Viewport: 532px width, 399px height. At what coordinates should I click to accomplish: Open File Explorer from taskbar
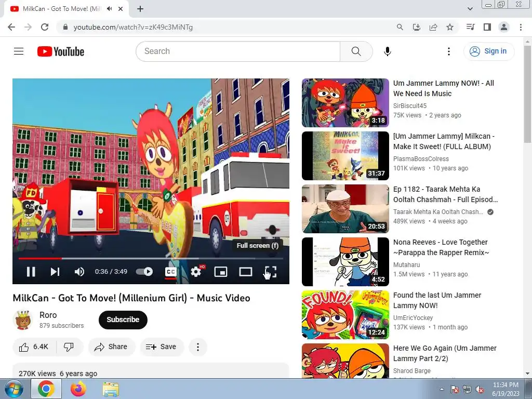[x=111, y=389]
